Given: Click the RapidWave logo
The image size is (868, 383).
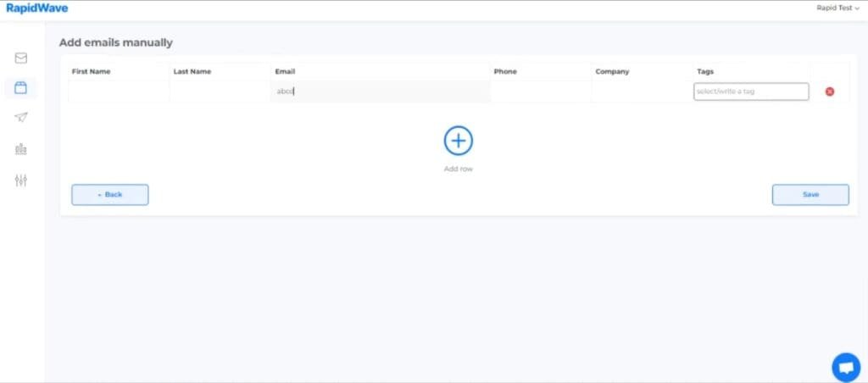Looking at the screenshot, I should (x=37, y=8).
